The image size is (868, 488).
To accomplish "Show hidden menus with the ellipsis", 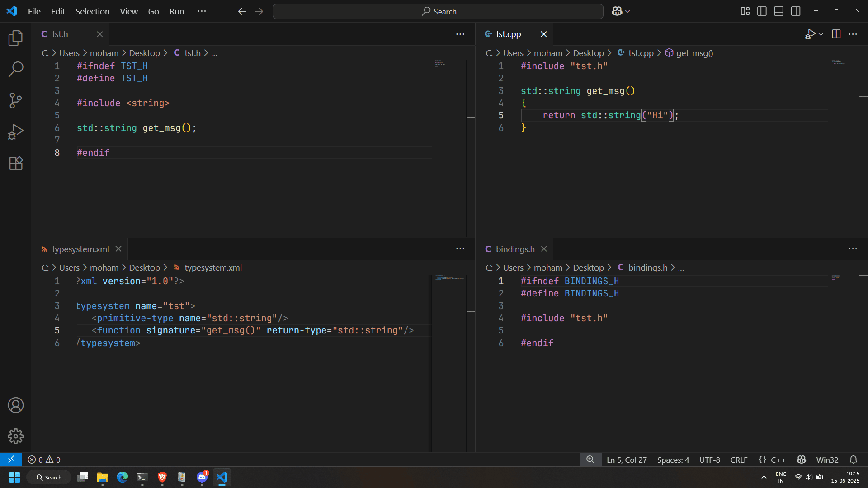I will point(202,11).
